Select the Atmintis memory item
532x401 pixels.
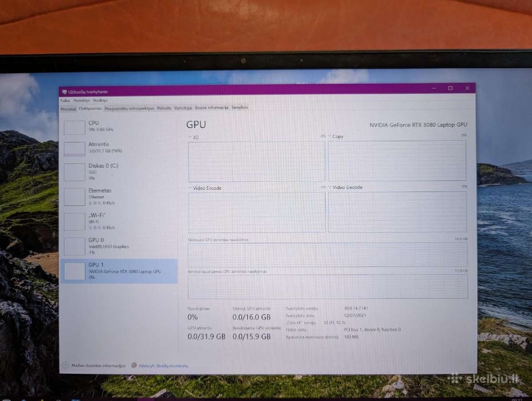[119, 148]
